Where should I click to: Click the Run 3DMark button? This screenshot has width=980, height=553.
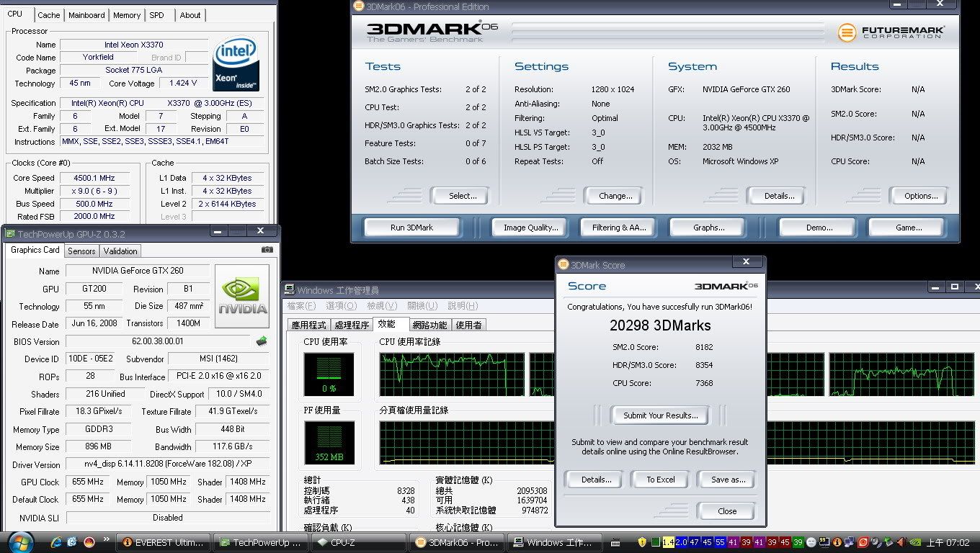412,228
